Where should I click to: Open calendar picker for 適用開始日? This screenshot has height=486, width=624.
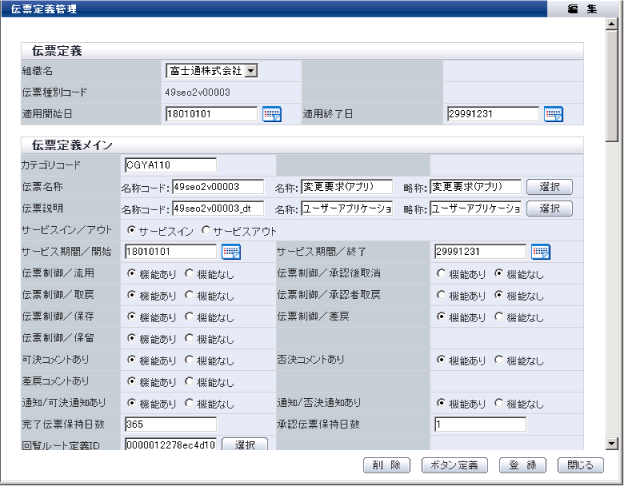[x=272, y=114]
